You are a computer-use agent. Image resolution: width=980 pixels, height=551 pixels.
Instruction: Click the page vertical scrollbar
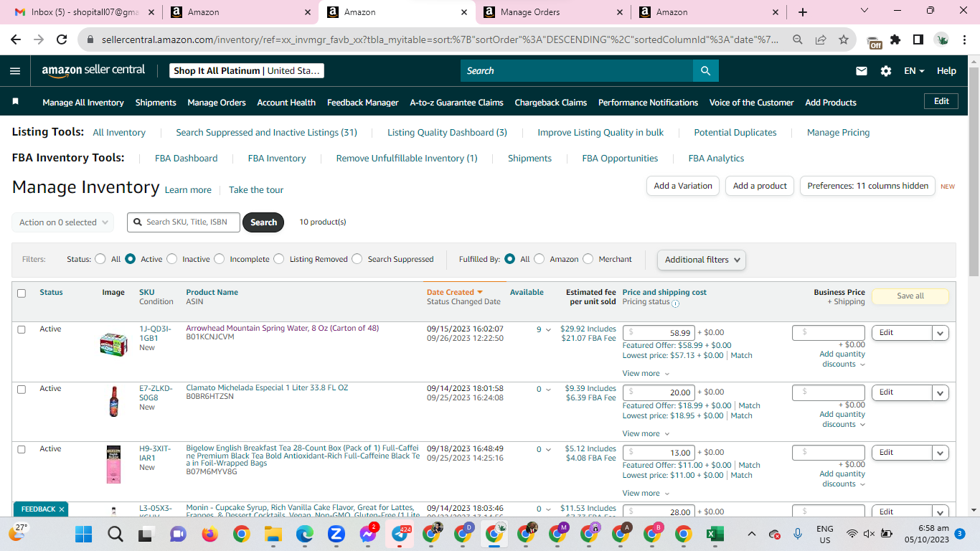(974, 172)
